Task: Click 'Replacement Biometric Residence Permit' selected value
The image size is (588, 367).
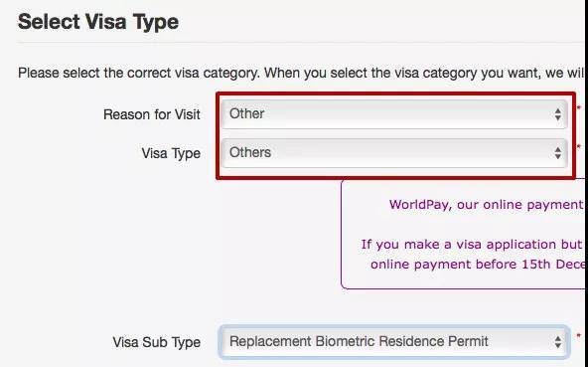Action: pos(359,341)
